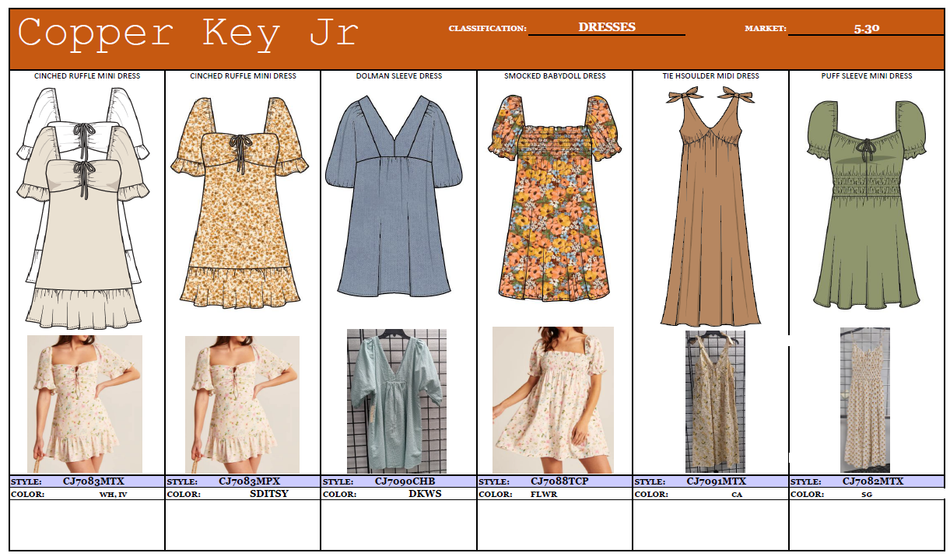Click the color value SG

pos(867,495)
